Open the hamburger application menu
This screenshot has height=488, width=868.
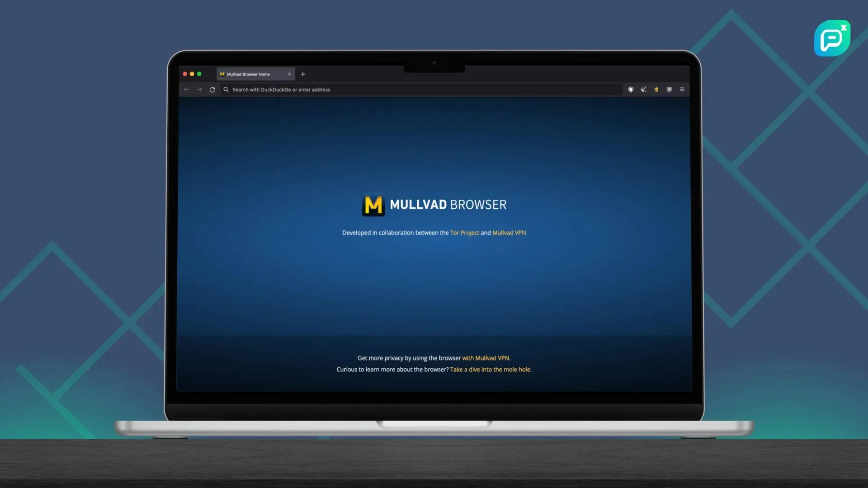[x=682, y=89]
